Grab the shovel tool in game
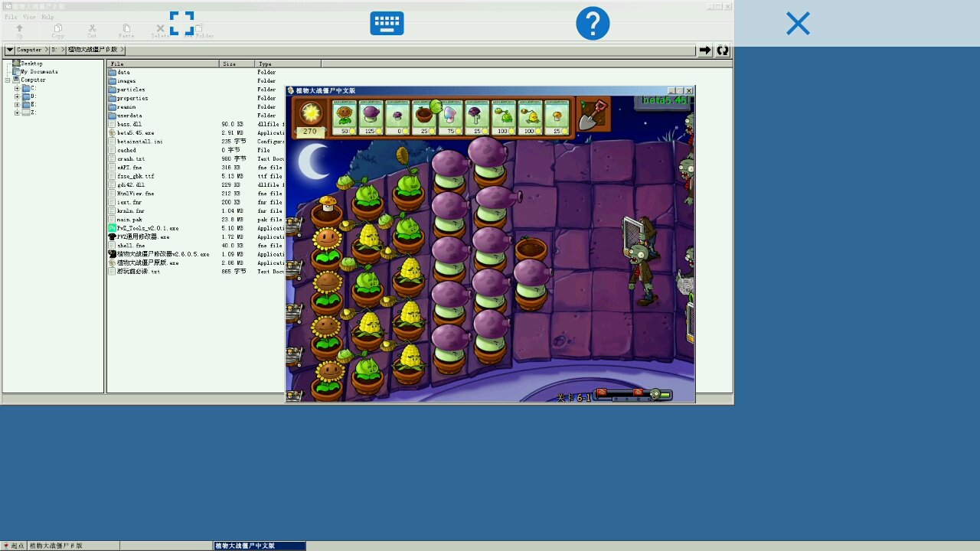 (593, 113)
